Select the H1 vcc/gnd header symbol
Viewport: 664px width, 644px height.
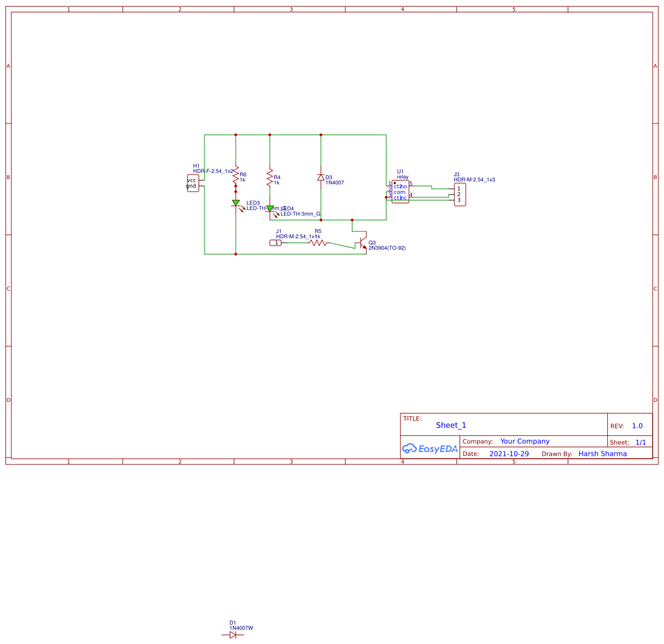pos(193,182)
